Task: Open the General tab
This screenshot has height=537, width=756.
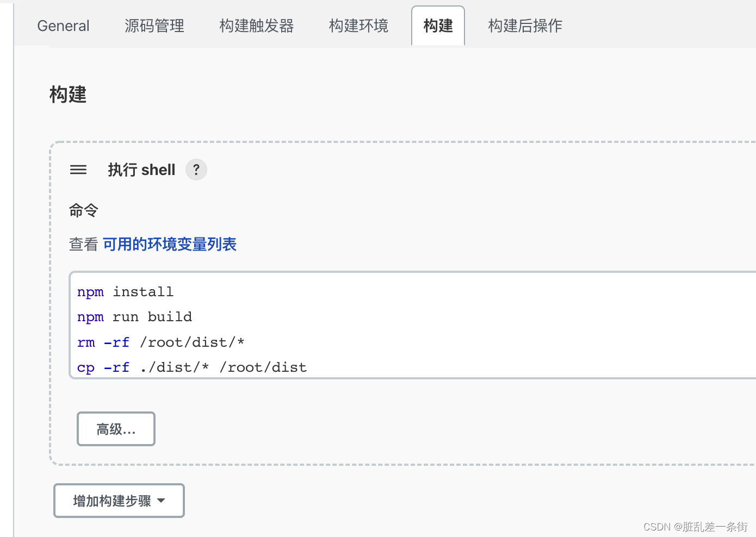Action: pos(63,26)
